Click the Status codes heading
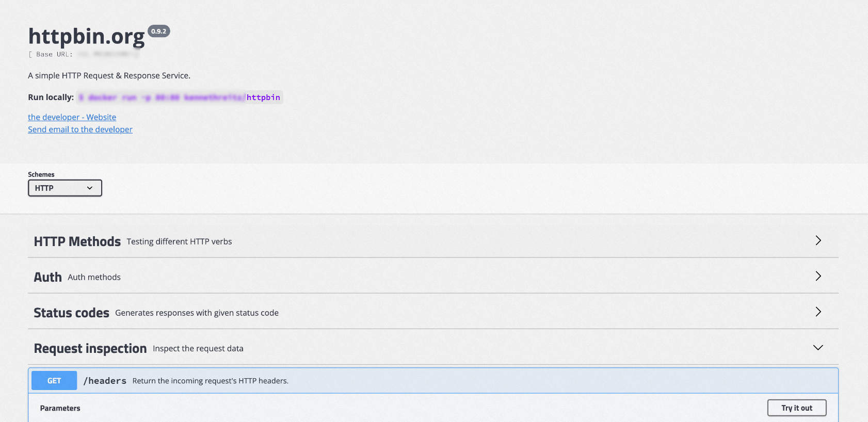Screen dimensions: 868x422 point(72,313)
